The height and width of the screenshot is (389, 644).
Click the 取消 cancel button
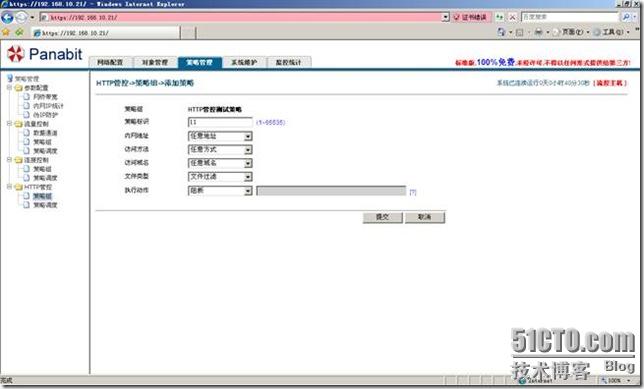425,217
